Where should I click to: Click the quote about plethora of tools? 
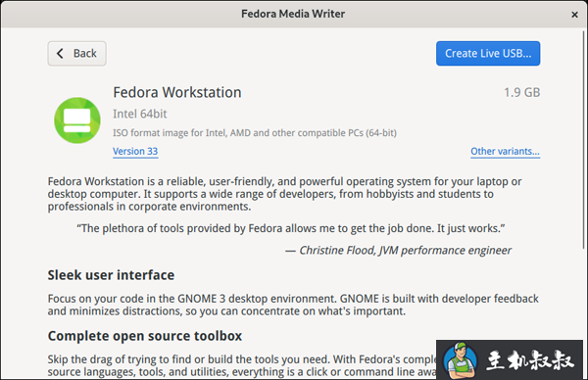[291, 228]
